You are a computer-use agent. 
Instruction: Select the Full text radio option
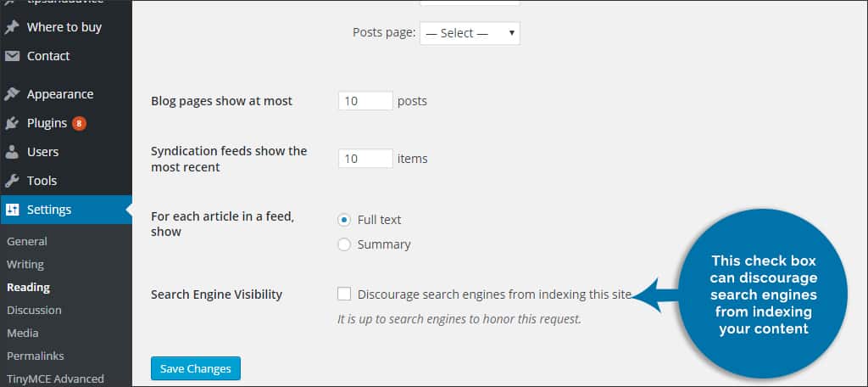pyautogui.click(x=344, y=220)
